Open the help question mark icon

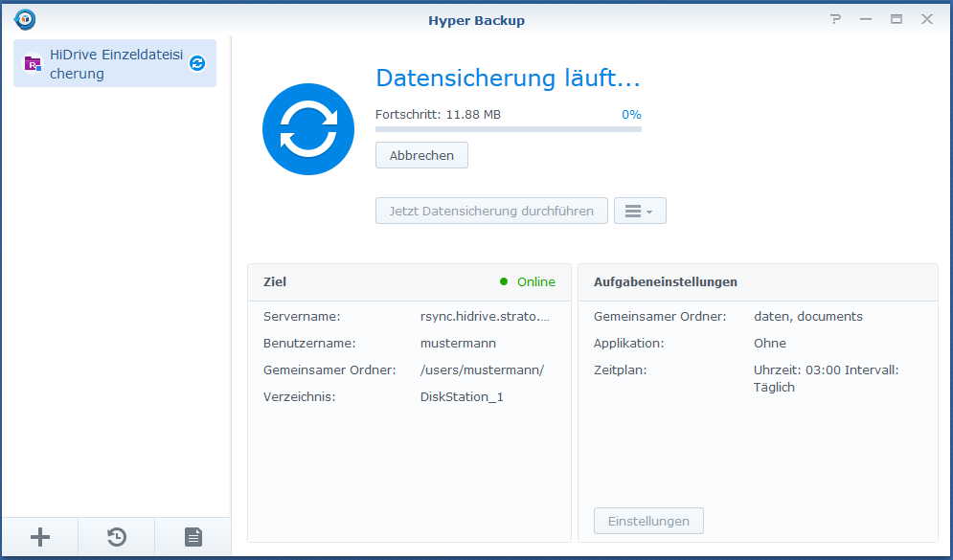click(836, 19)
